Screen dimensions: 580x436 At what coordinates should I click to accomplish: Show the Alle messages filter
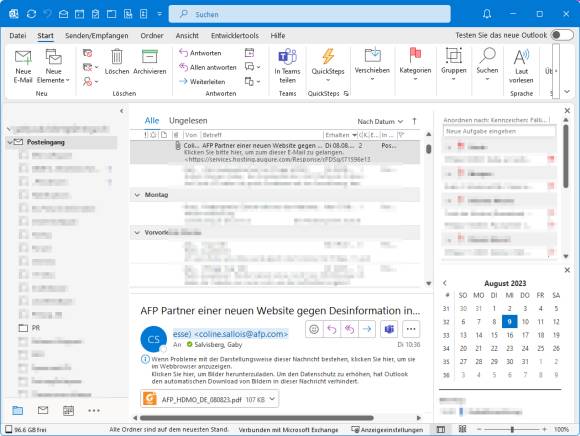coord(152,121)
